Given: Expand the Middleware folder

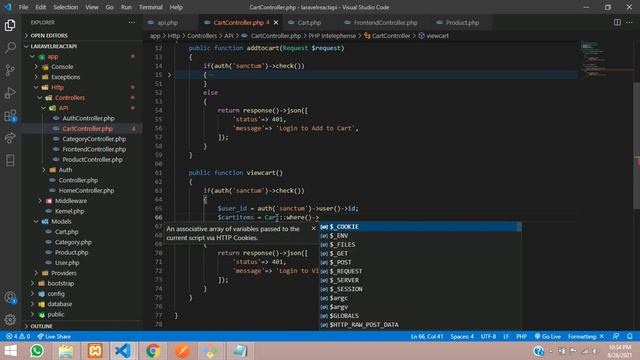Looking at the screenshot, I should [x=82, y=201].
